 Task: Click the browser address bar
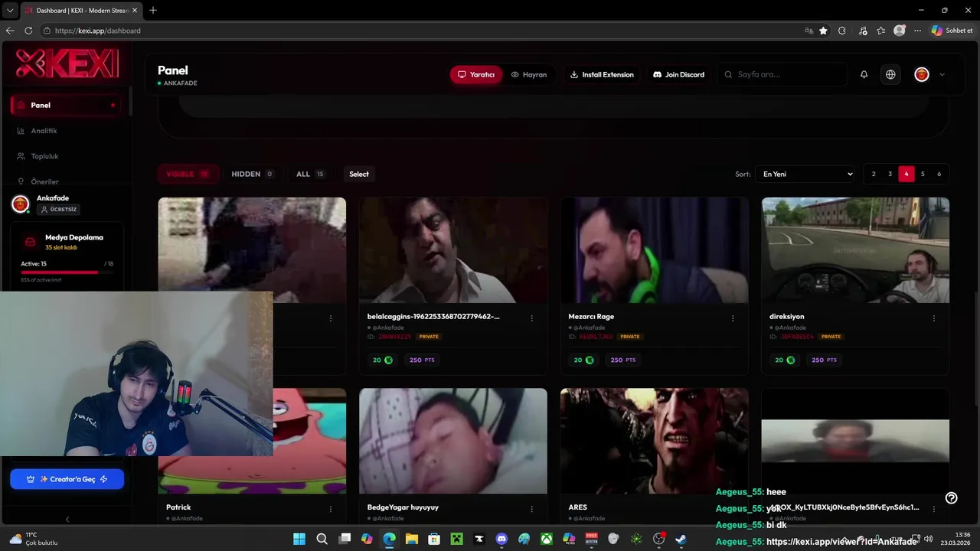(421, 31)
